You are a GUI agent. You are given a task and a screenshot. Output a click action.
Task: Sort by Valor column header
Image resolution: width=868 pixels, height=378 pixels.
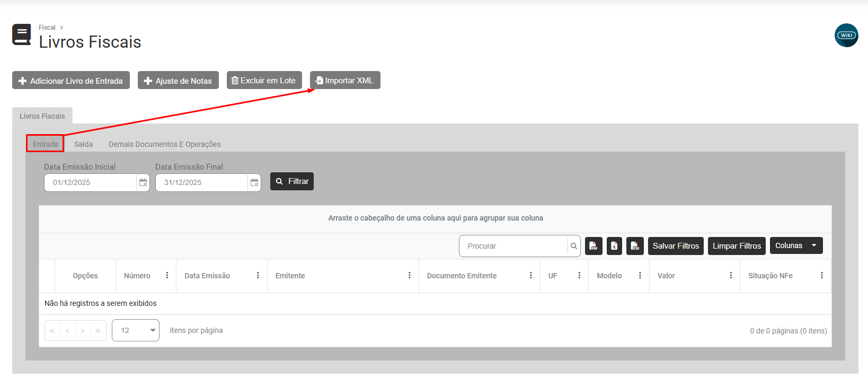coord(666,276)
